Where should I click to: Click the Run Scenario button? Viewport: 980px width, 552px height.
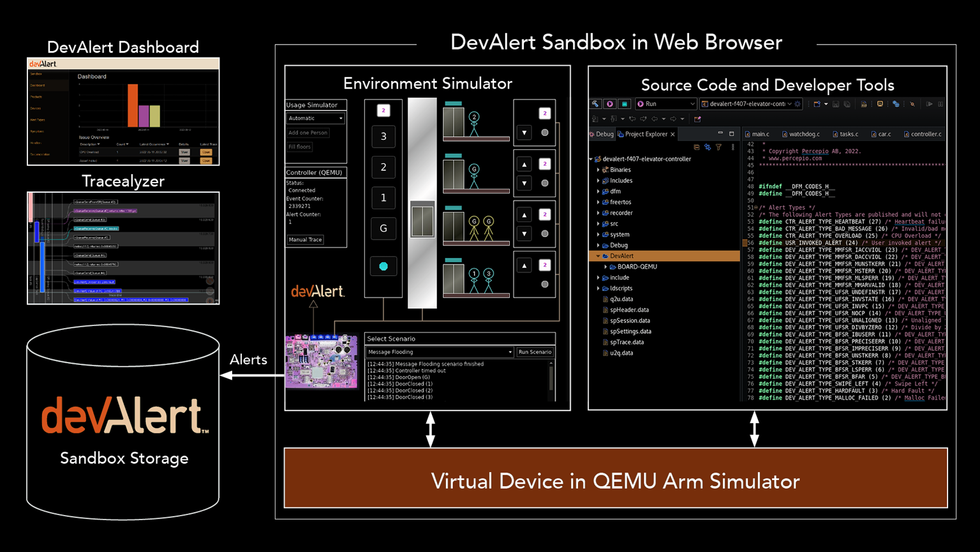coord(535,352)
